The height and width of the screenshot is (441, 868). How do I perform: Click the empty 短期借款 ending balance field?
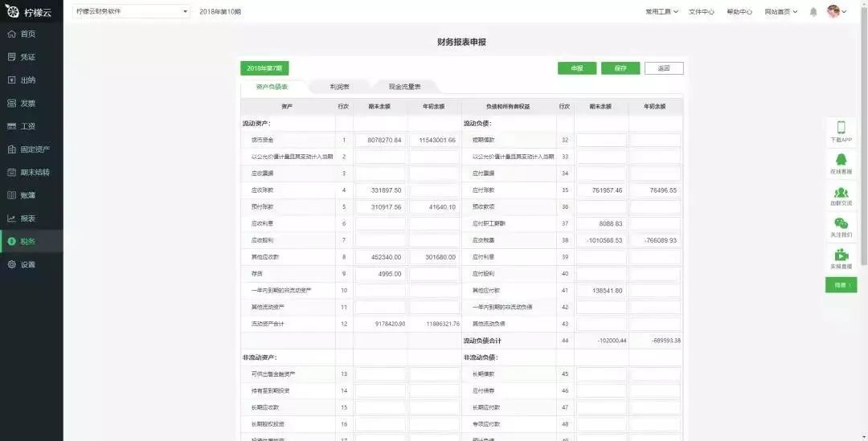[x=601, y=141]
